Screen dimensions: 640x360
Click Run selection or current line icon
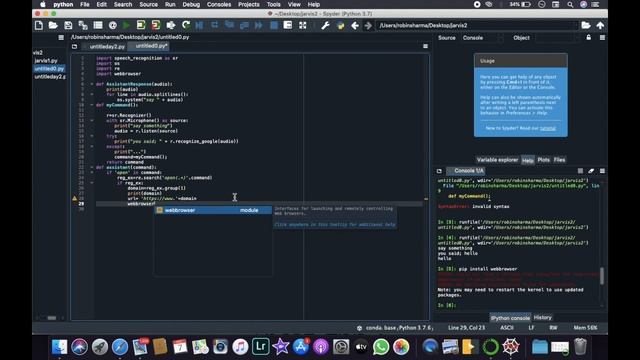point(171,25)
